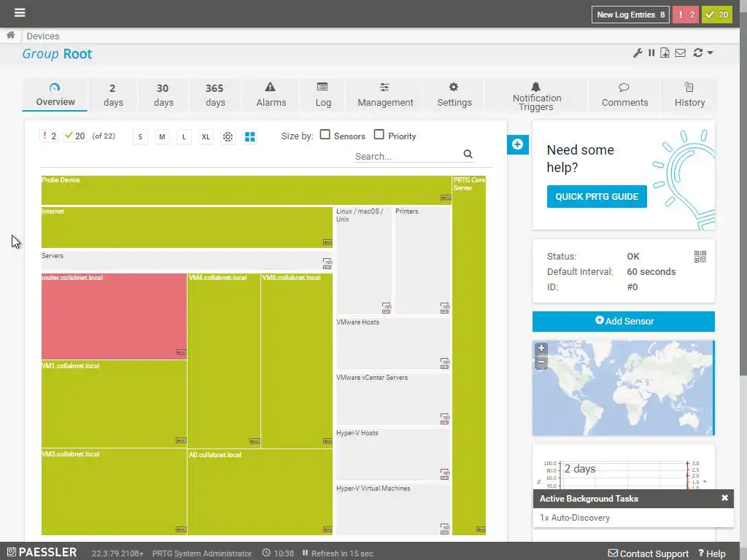Screen dimensions: 747x560
Task: Show the 20 up sensors header badge
Action: (x=716, y=15)
